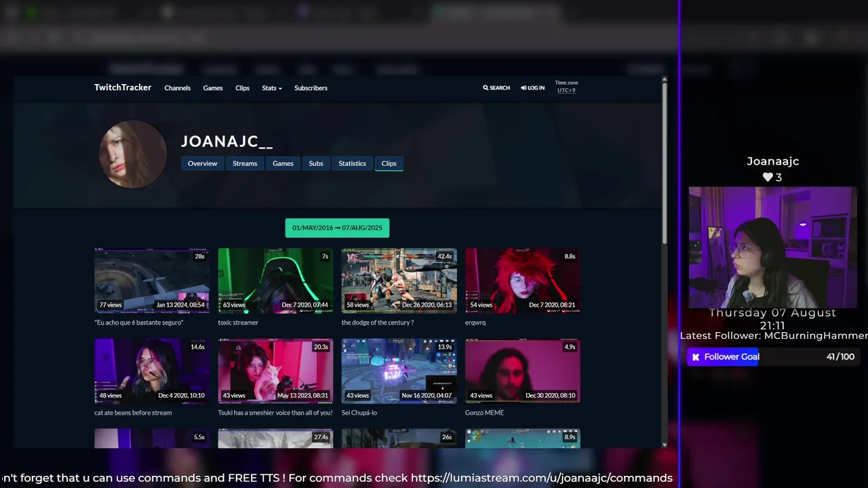This screenshot has height=488, width=868.
Task: Click the "erqwrq" clip title
Action: click(x=475, y=323)
